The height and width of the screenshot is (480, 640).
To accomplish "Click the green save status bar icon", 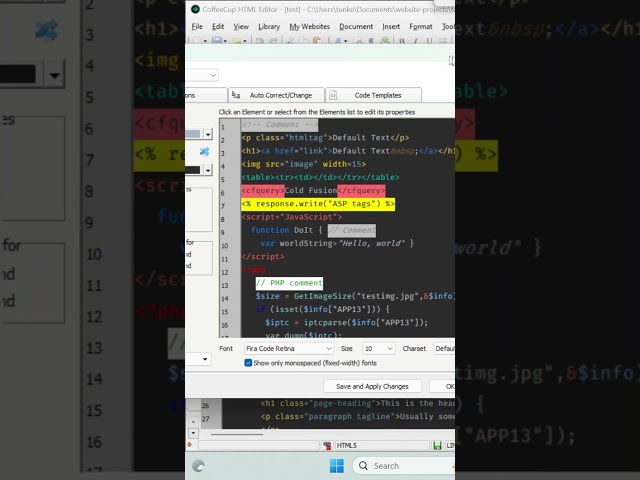I will 437,445.
